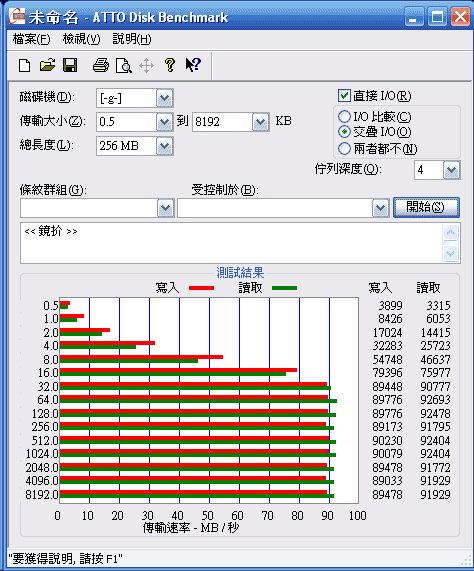474x571 pixels.
Task: Click the read value 3315
Action: coord(438,305)
